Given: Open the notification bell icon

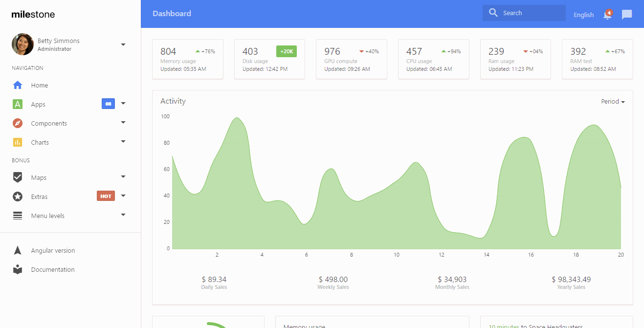Looking at the screenshot, I should [x=607, y=15].
